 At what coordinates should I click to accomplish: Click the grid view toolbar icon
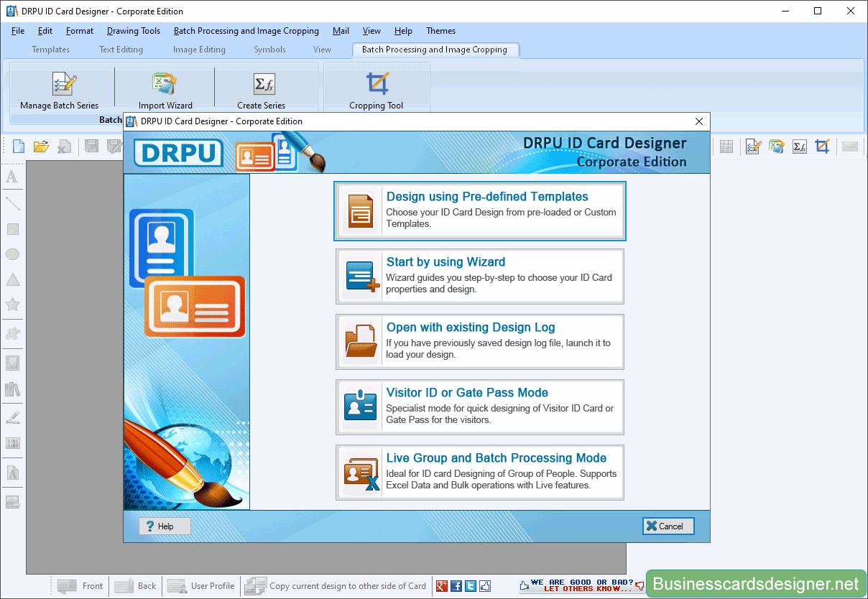[x=726, y=147]
